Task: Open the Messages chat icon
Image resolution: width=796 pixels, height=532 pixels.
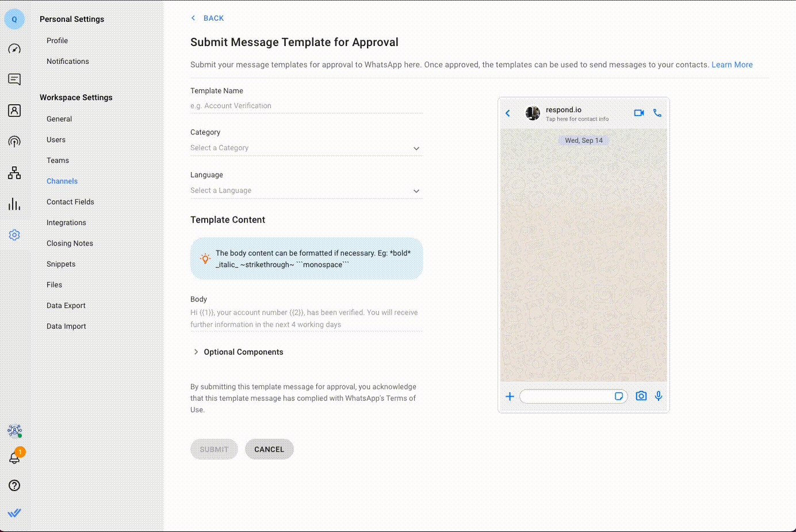Action: pyautogui.click(x=14, y=79)
